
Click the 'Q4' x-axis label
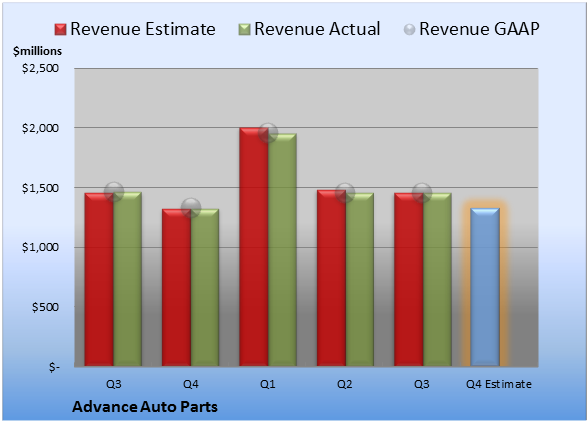[x=190, y=384]
